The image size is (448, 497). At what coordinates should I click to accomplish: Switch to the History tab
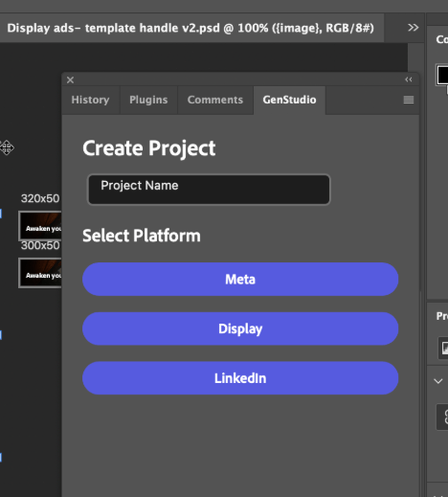point(91,100)
